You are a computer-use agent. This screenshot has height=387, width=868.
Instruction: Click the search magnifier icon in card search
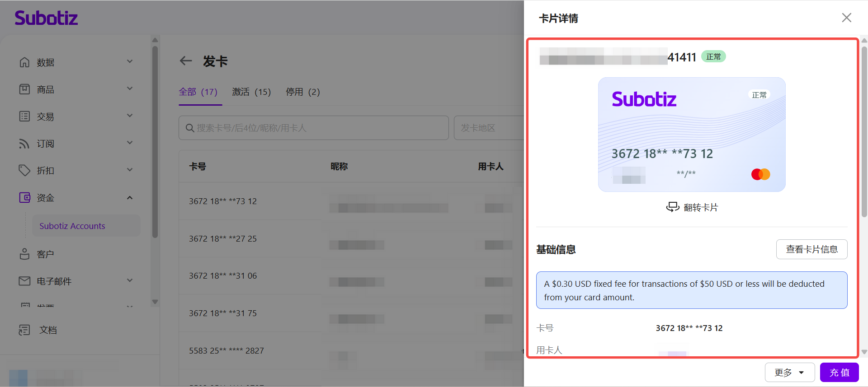click(x=190, y=128)
